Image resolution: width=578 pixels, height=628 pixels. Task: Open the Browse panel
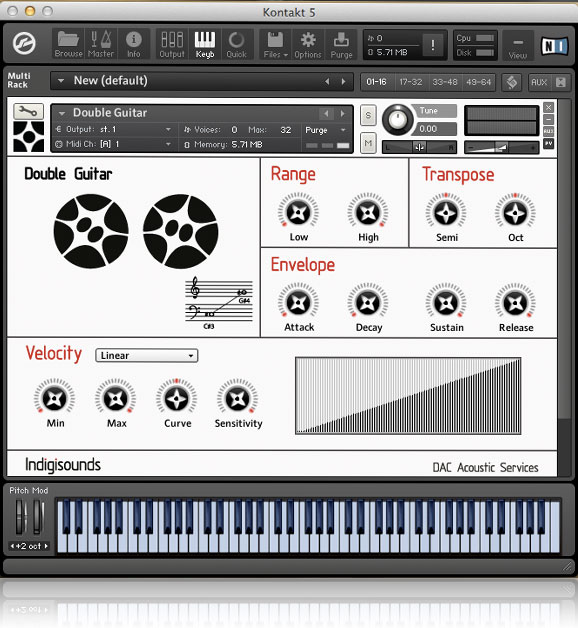68,44
